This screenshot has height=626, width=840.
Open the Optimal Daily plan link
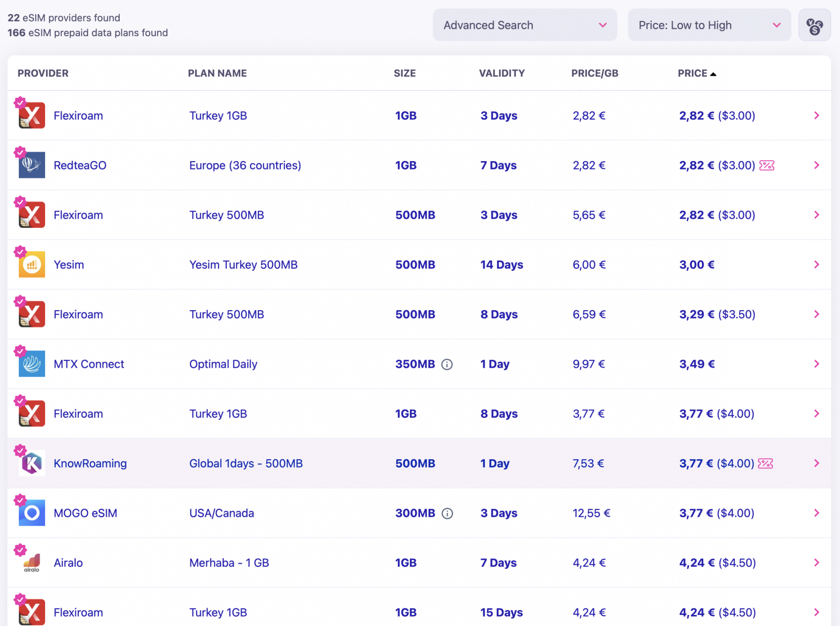[x=223, y=364]
